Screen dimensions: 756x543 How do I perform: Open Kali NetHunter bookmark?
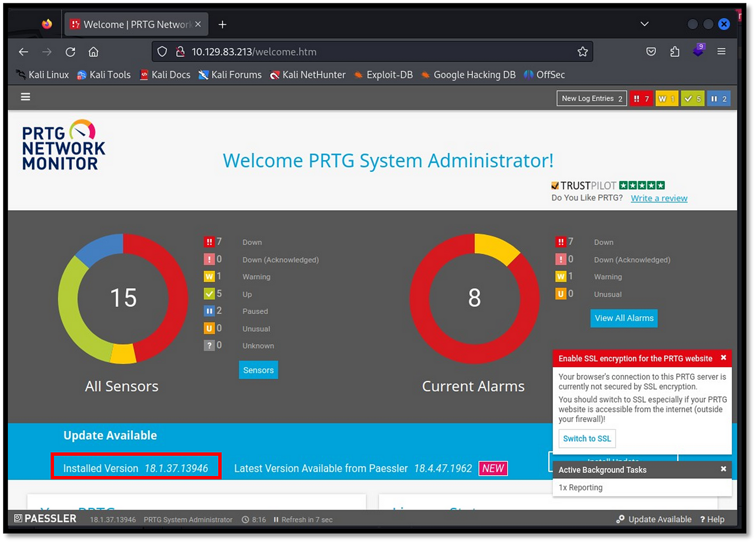pos(308,75)
